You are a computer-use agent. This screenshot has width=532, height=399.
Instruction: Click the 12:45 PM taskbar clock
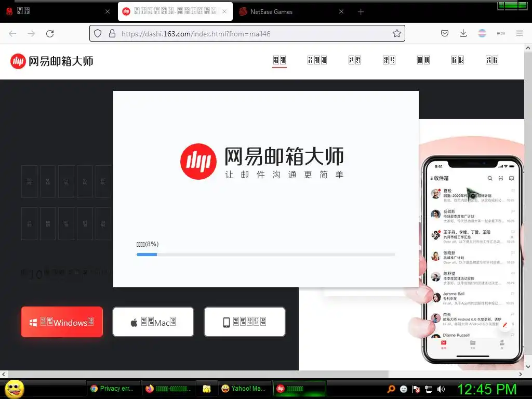(487, 389)
